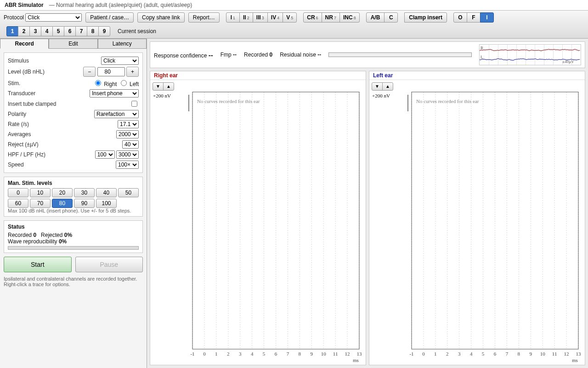
Task: Increase right ear trace scale arrow
Action: pyautogui.click(x=169, y=86)
